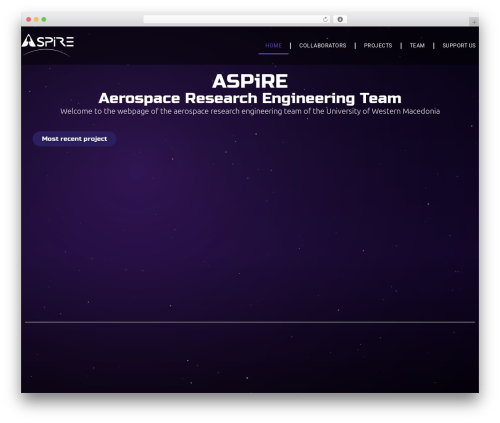Open the Home menu item
The height and width of the screenshot is (423, 500).
[x=273, y=46]
